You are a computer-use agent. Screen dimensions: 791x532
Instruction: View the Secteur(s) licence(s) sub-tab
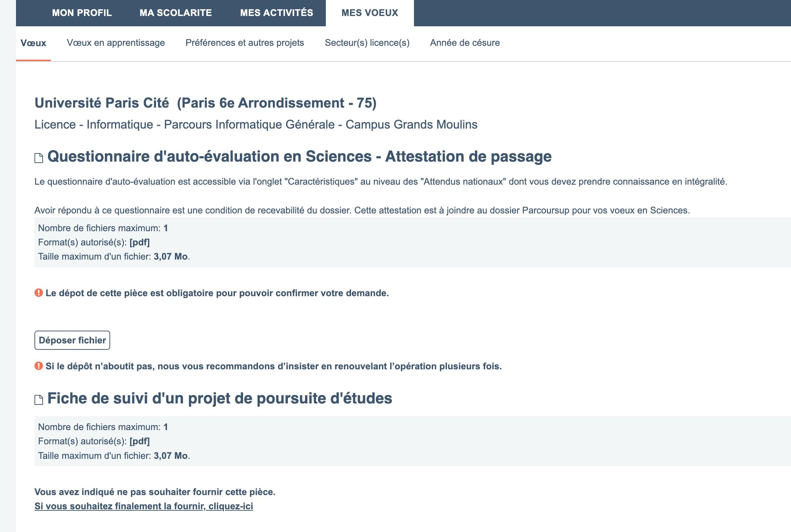click(x=367, y=43)
